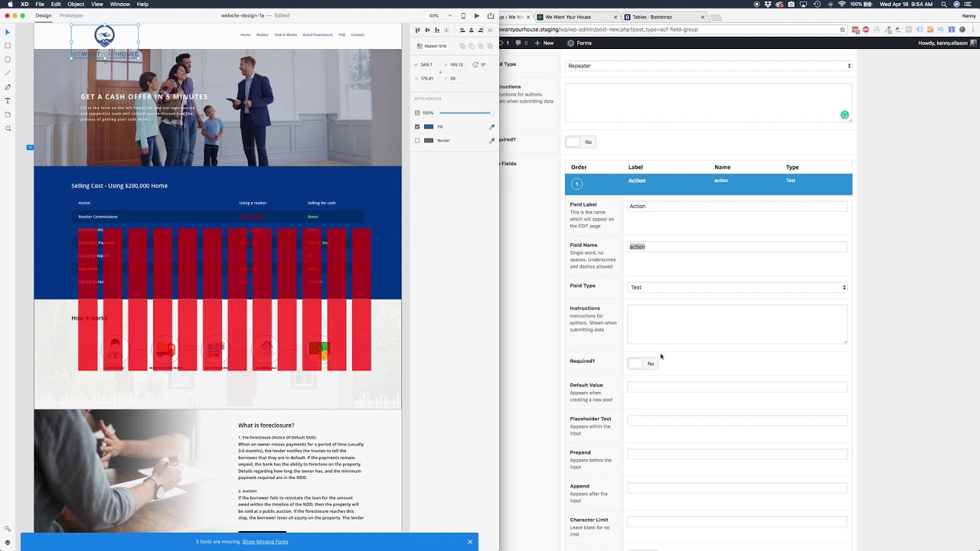The width and height of the screenshot is (980, 551).
Task: Open the mobile device preview icon
Action: click(463, 15)
